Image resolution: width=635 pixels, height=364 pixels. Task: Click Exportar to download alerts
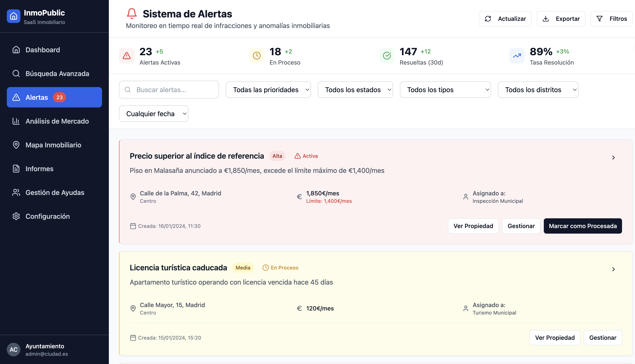(x=561, y=18)
